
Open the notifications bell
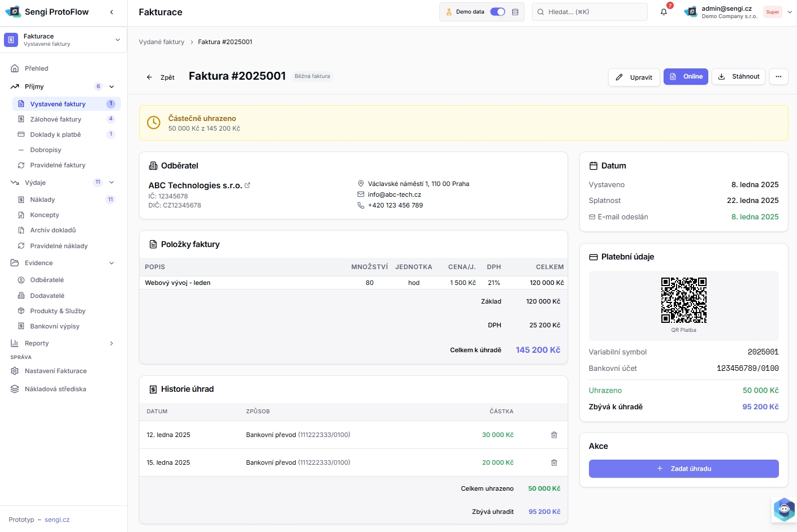[664, 12]
